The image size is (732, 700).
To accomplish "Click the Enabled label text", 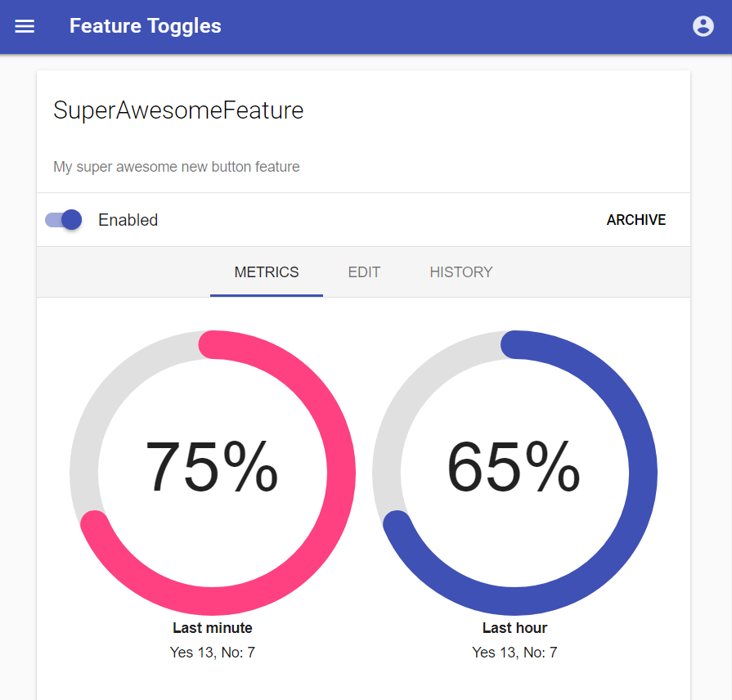I will point(128,220).
